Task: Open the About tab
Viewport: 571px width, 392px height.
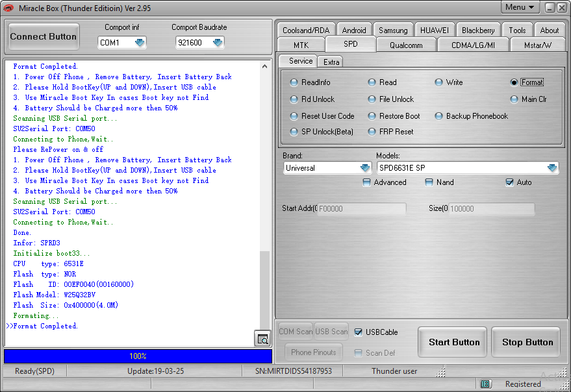Action: pyautogui.click(x=549, y=31)
